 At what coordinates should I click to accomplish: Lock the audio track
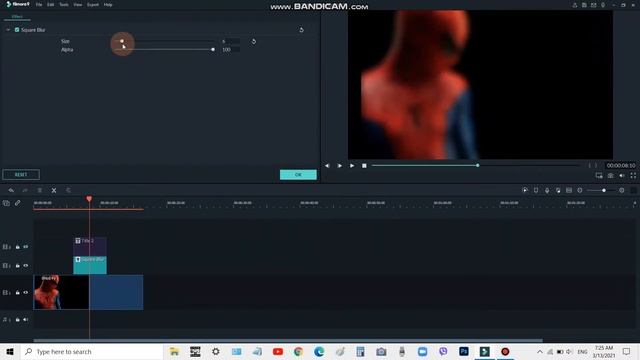click(18, 320)
